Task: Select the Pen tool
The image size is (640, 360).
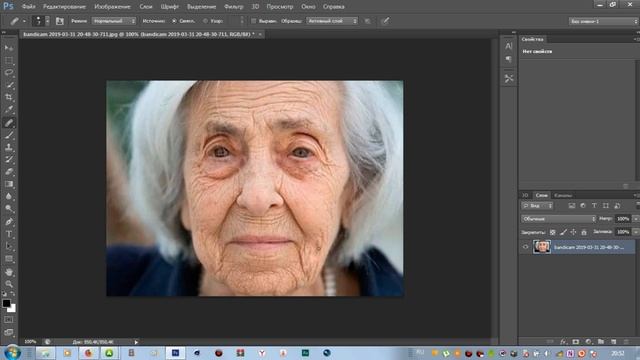Action: pyautogui.click(x=9, y=222)
